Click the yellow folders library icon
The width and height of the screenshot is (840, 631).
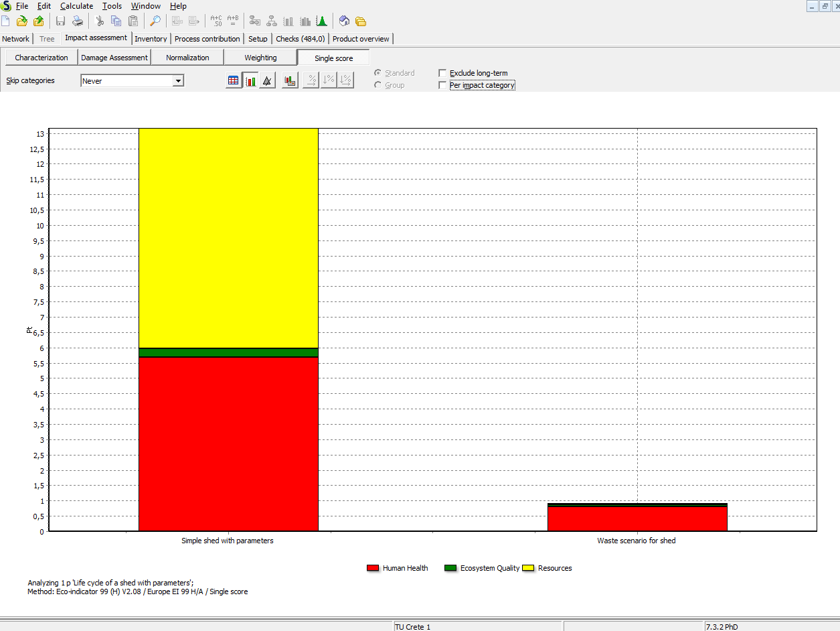click(361, 21)
